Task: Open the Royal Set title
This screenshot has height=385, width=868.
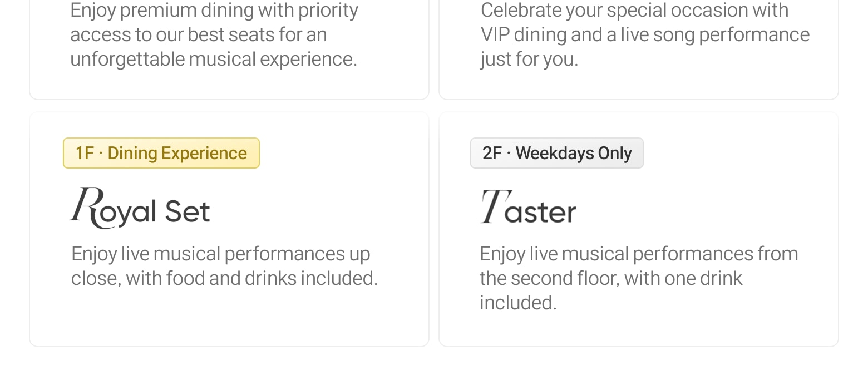Action: [139, 208]
